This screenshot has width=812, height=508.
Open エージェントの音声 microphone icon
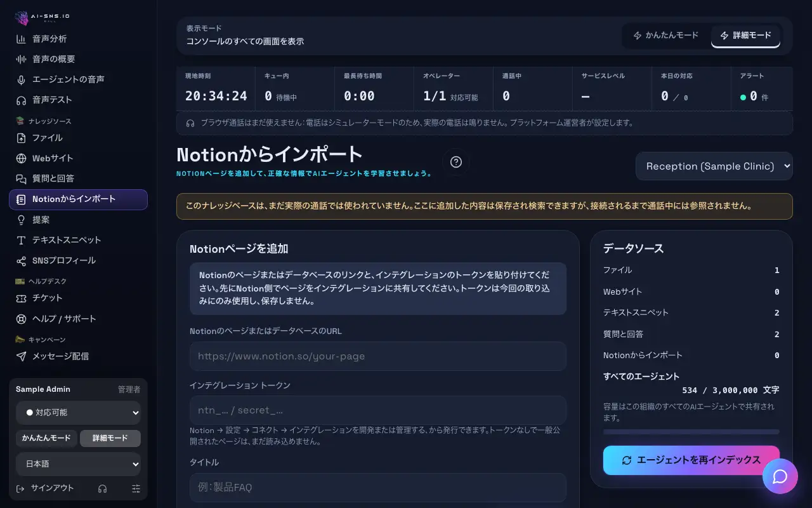click(21, 79)
